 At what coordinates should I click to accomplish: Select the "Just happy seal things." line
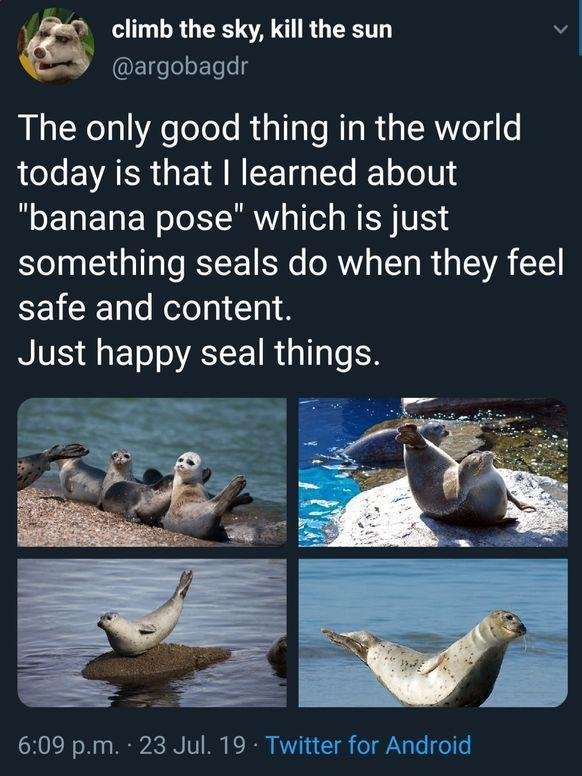[x=199, y=354]
